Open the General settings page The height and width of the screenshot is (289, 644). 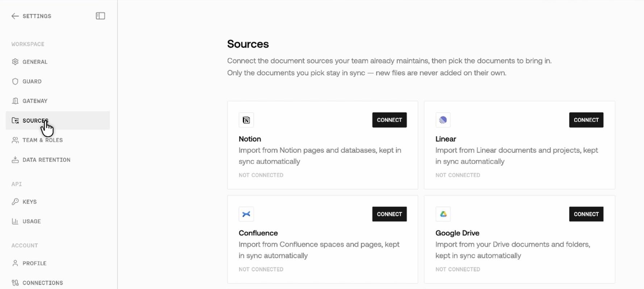(x=58, y=62)
